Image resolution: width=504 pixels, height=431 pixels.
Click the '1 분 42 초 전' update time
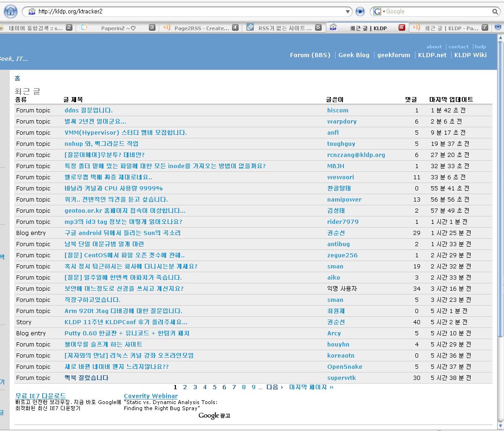[x=448, y=111]
